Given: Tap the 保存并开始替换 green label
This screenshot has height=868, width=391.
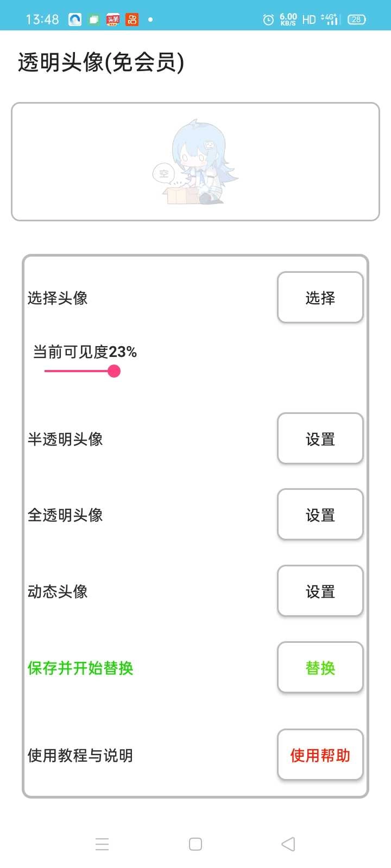Looking at the screenshot, I should click(80, 668).
